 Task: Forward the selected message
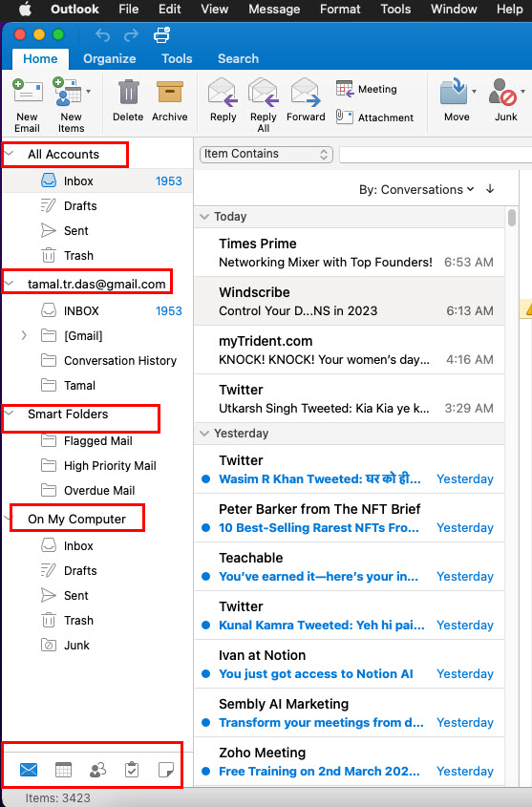tap(306, 93)
